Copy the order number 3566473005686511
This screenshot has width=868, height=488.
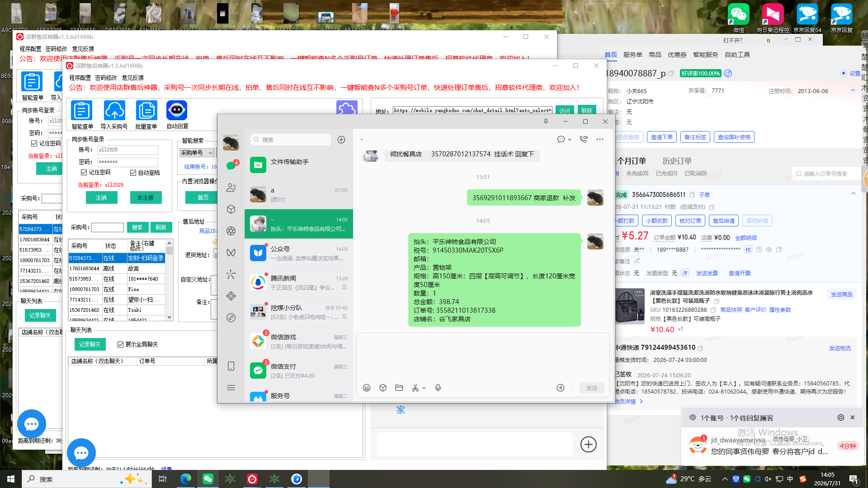point(692,195)
